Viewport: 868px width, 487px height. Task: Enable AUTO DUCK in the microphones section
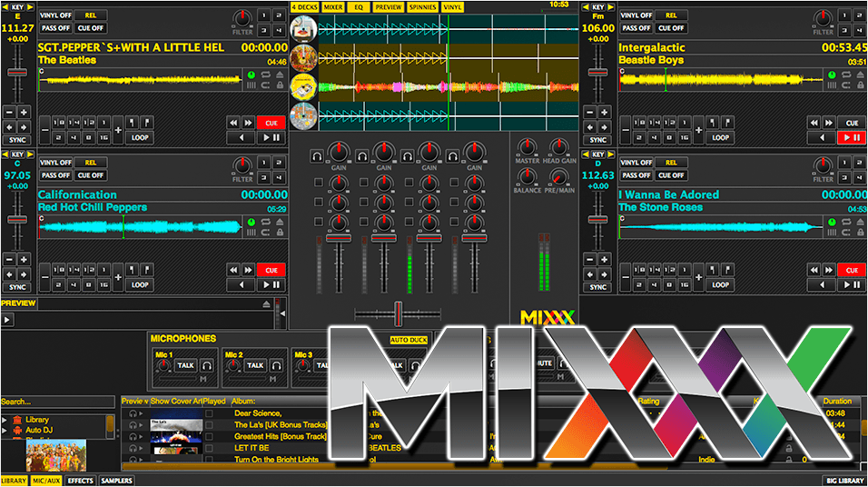[x=409, y=340]
